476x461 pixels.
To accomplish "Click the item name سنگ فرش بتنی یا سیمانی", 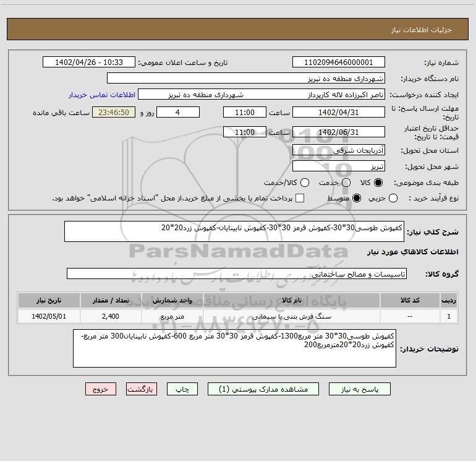I will [291, 316].
